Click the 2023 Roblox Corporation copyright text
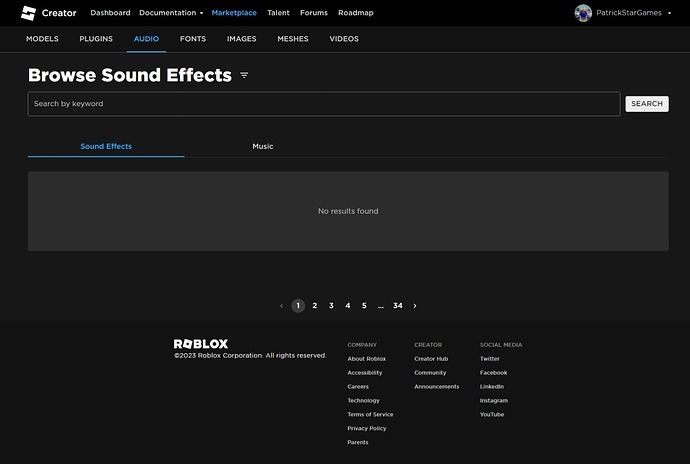 (x=250, y=356)
